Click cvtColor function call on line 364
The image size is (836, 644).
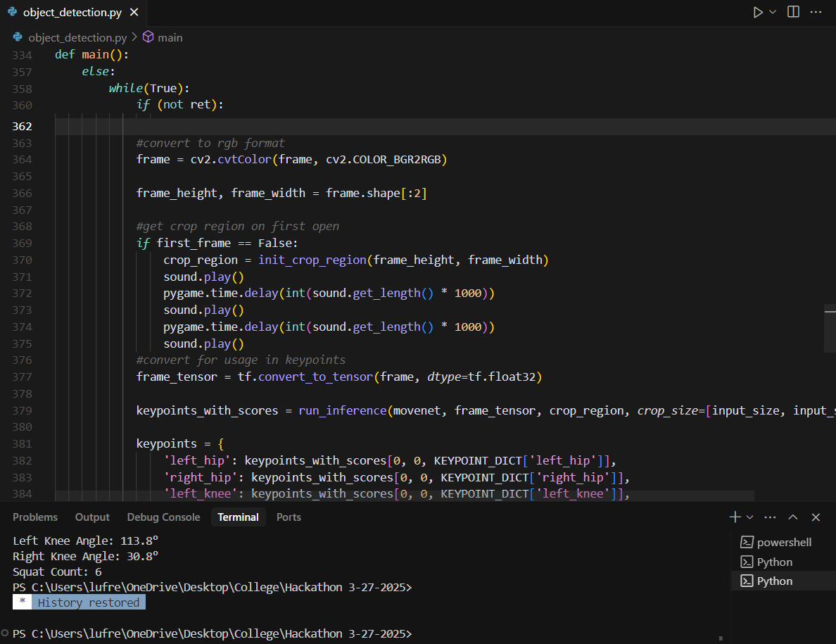pyautogui.click(x=245, y=159)
